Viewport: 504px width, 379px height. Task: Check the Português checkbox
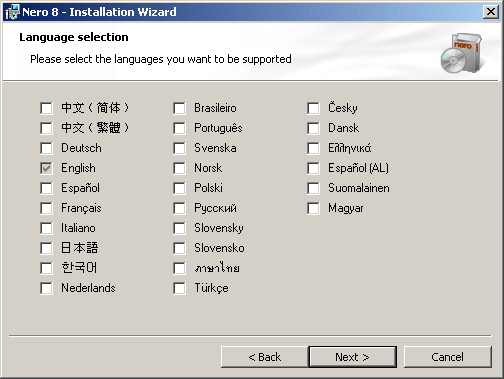point(179,128)
